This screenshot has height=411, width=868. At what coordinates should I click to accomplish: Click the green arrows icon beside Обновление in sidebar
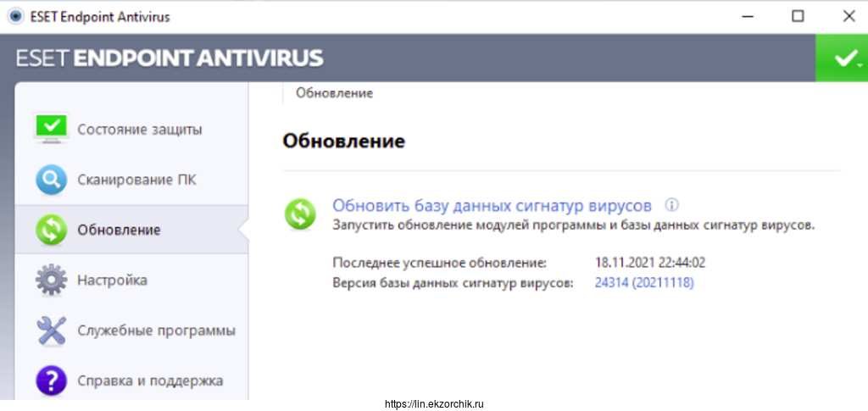51,230
